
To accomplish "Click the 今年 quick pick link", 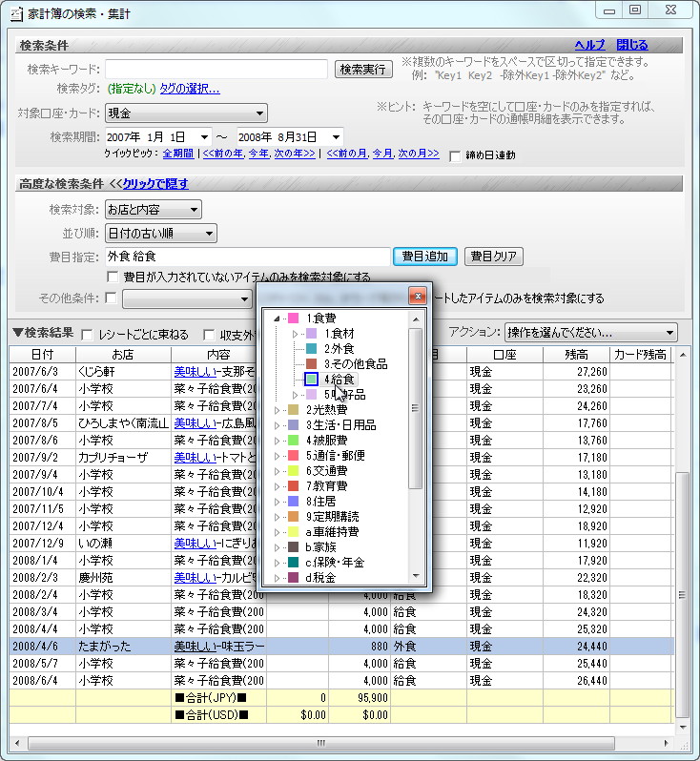I will [258, 154].
